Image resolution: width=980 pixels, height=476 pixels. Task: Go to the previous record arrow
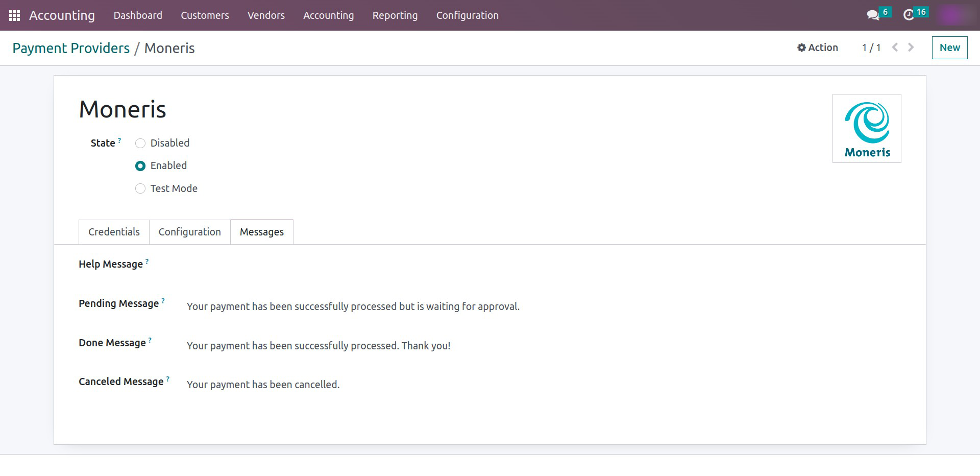coord(895,47)
